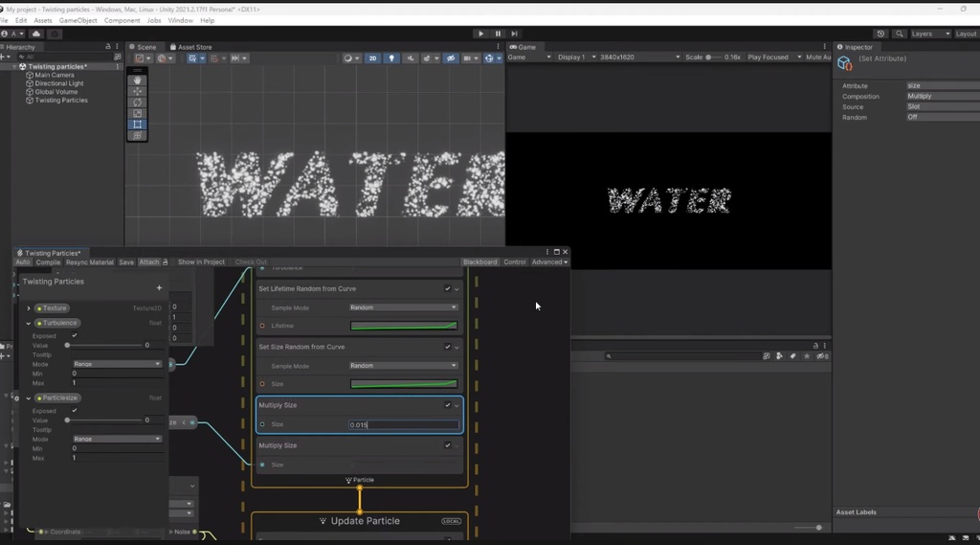This screenshot has height=545, width=980.
Task: Select the Rotate tool
Action: click(138, 102)
